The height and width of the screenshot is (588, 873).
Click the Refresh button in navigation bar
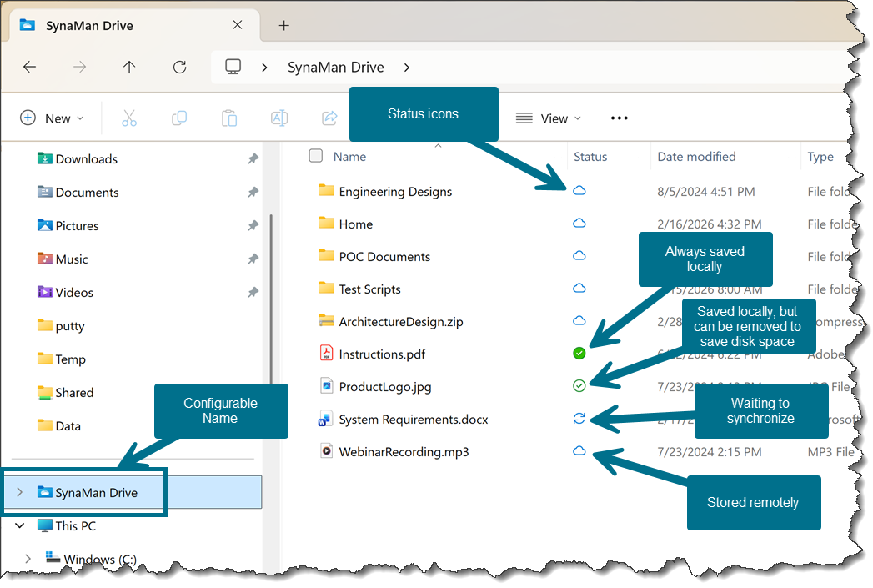(179, 68)
